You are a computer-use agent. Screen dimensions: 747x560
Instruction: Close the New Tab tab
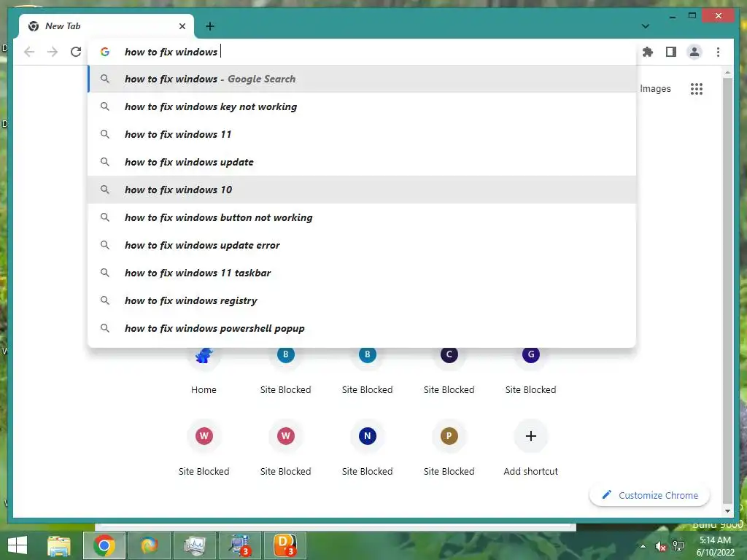tap(182, 26)
